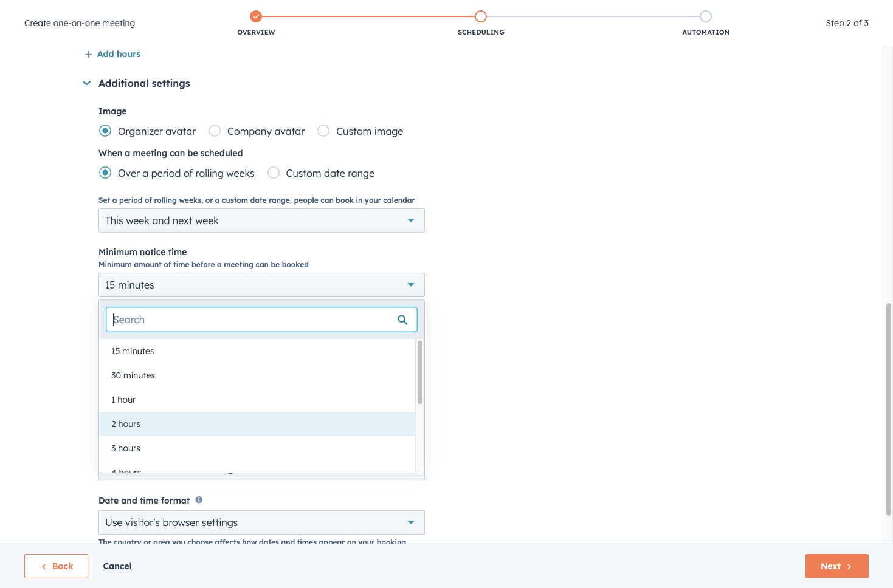Click the Back button
Viewport: 893px width, 588px height.
pos(56,566)
